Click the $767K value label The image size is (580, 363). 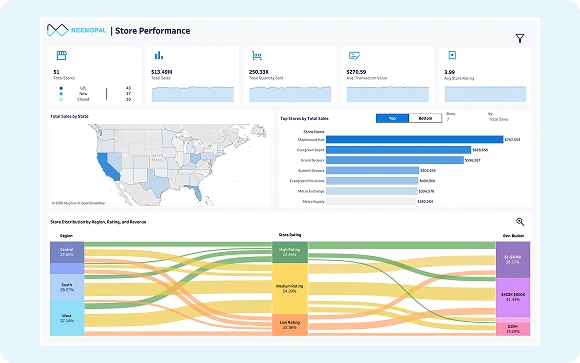click(x=513, y=140)
